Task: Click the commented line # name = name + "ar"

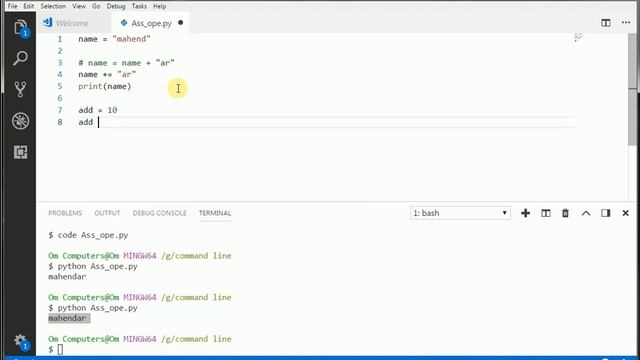Action: point(127,63)
